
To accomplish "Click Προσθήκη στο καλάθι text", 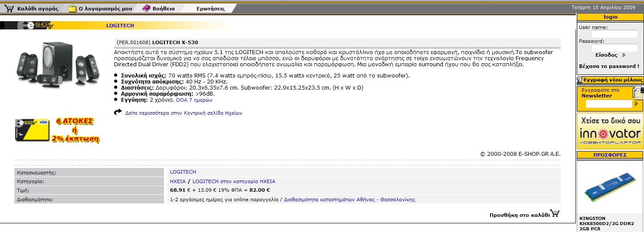I will [520, 215].
